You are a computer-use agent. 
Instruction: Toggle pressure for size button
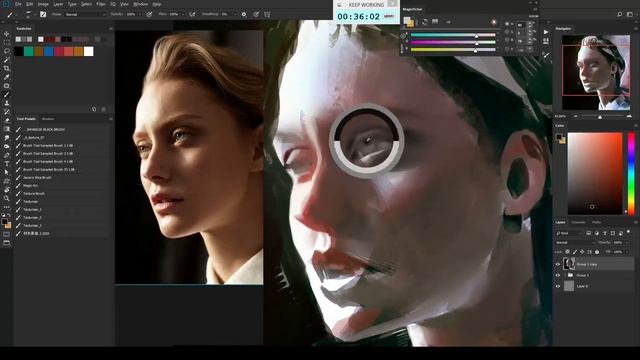point(256,14)
